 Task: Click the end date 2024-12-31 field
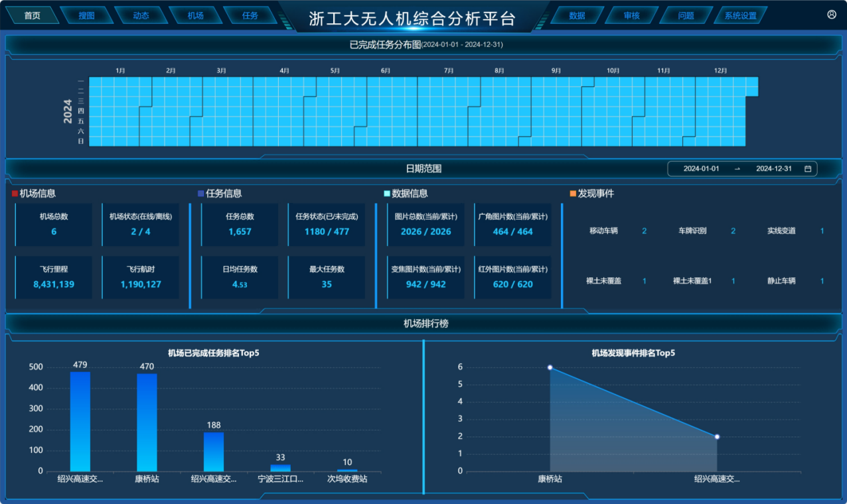tap(773, 169)
